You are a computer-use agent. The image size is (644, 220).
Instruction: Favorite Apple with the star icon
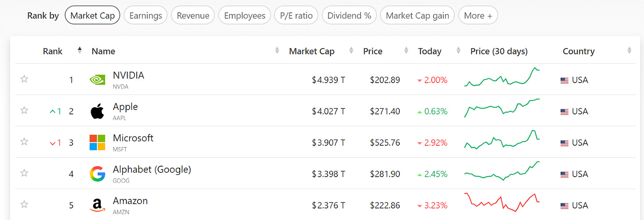[24, 110]
